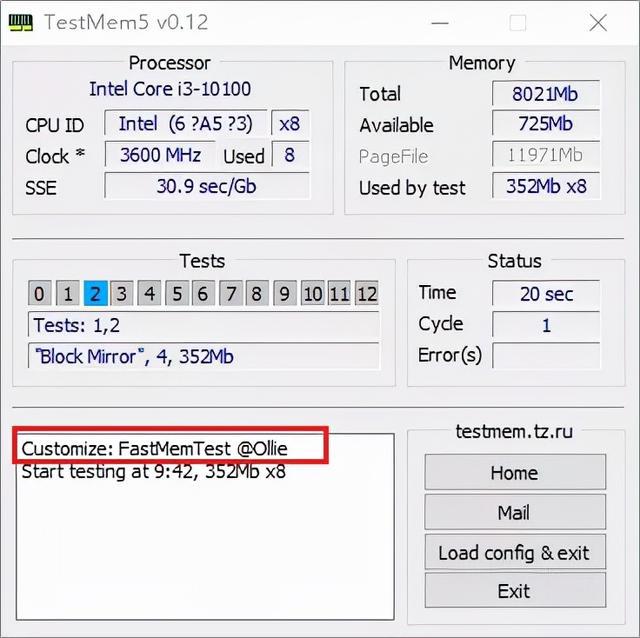The height and width of the screenshot is (638, 640).
Task: Click the Available memory 725Mb value
Action: click(x=546, y=123)
